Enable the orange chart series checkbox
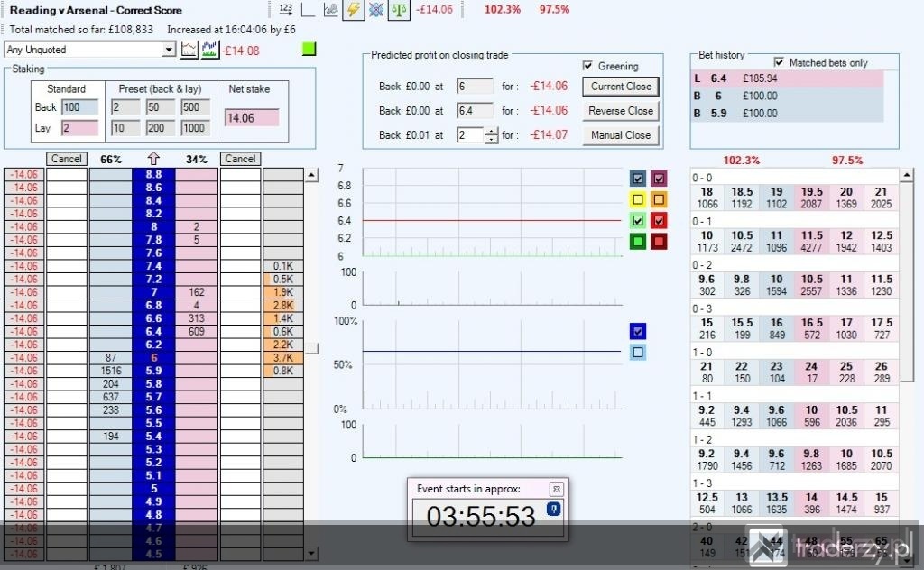 [659, 199]
